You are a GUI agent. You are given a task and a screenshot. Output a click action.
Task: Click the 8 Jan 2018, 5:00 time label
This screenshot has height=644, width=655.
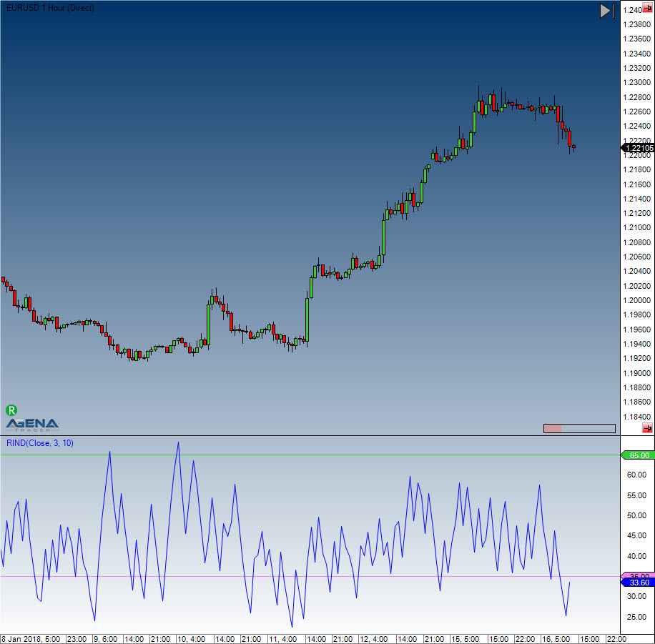pos(30,638)
